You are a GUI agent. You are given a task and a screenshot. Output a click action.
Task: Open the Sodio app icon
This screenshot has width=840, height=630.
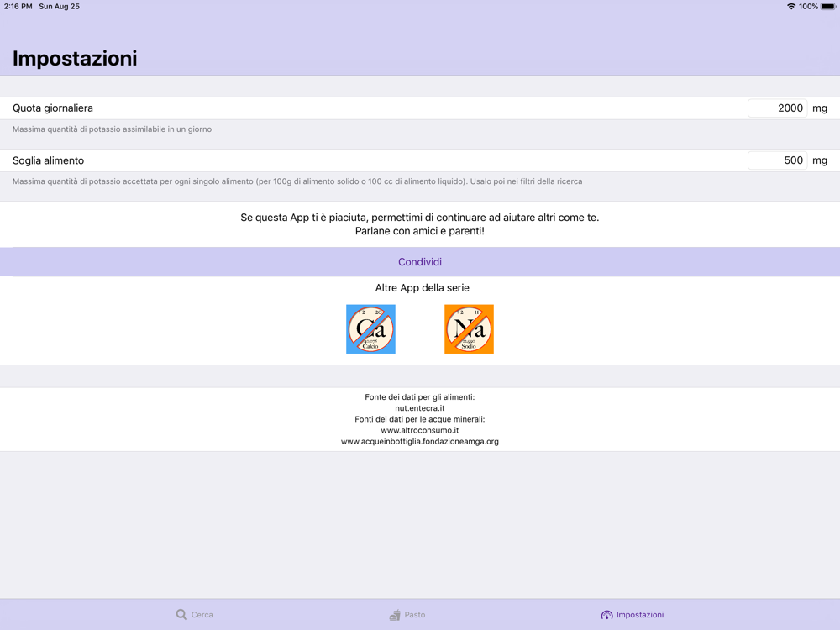[x=469, y=329]
